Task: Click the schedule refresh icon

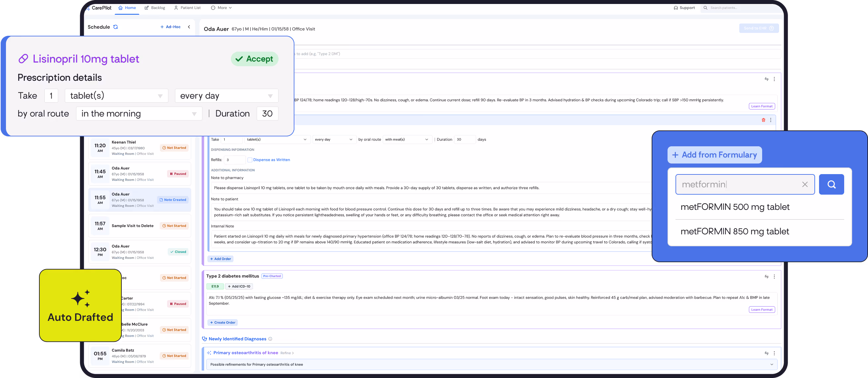Action: coord(115,27)
